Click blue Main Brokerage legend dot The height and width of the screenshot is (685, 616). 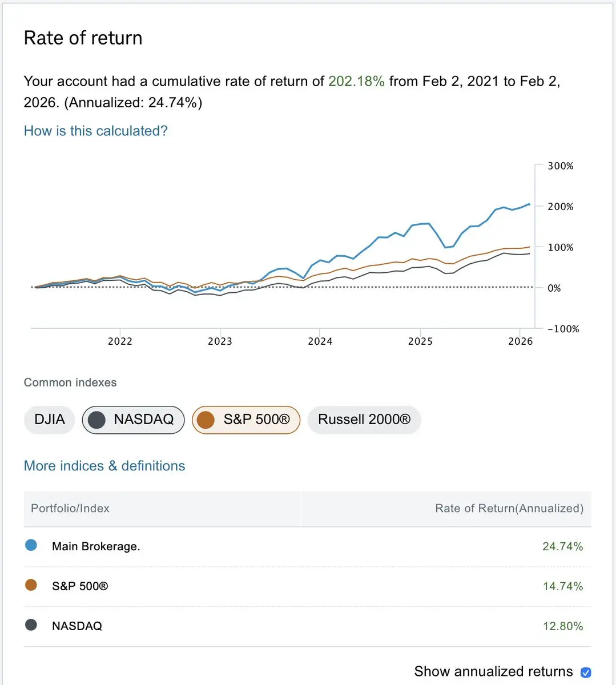point(31,545)
